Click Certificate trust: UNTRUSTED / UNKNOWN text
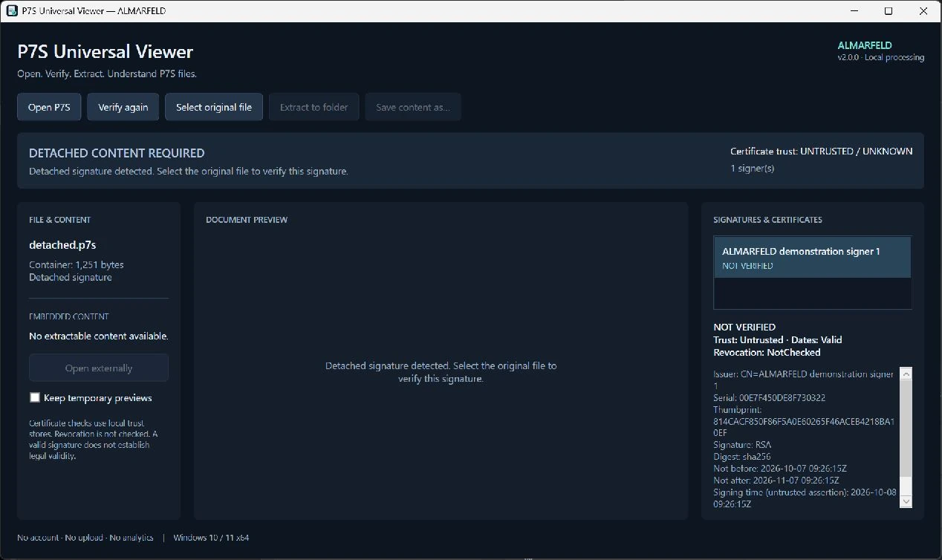942x560 pixels. (822, 151)
